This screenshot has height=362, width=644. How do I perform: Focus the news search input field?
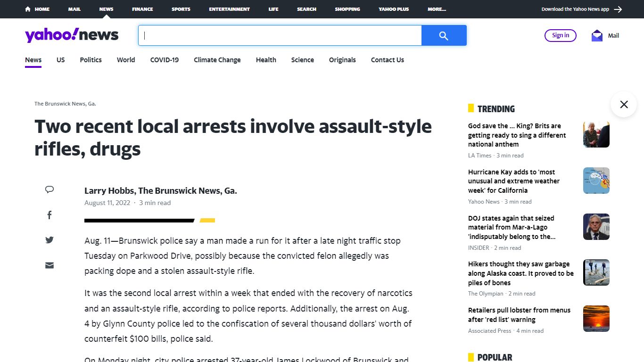coord(280,35)
